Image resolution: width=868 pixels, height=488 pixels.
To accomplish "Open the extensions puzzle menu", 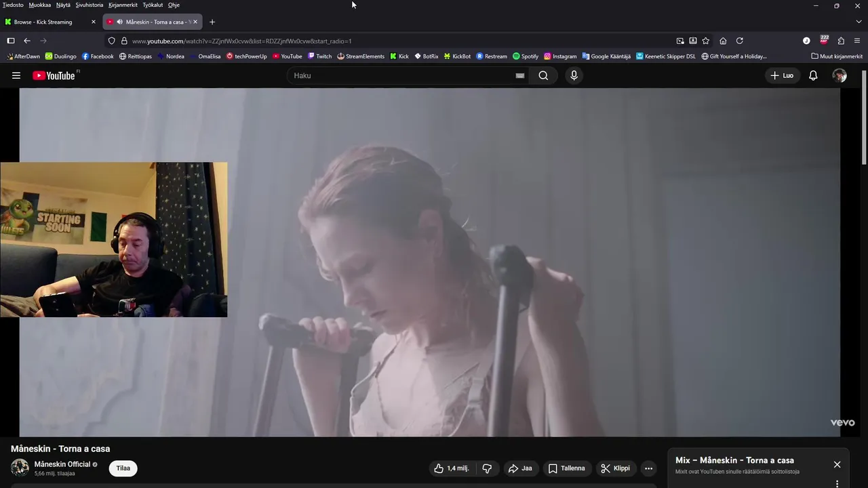I will click(x=841, y=41).
